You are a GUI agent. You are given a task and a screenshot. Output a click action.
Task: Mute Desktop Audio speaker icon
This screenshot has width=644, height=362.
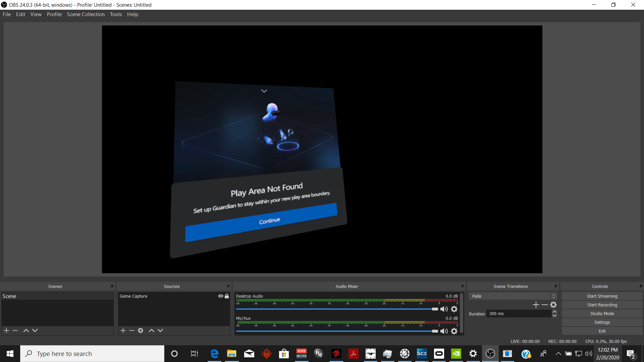coord(444,309)
